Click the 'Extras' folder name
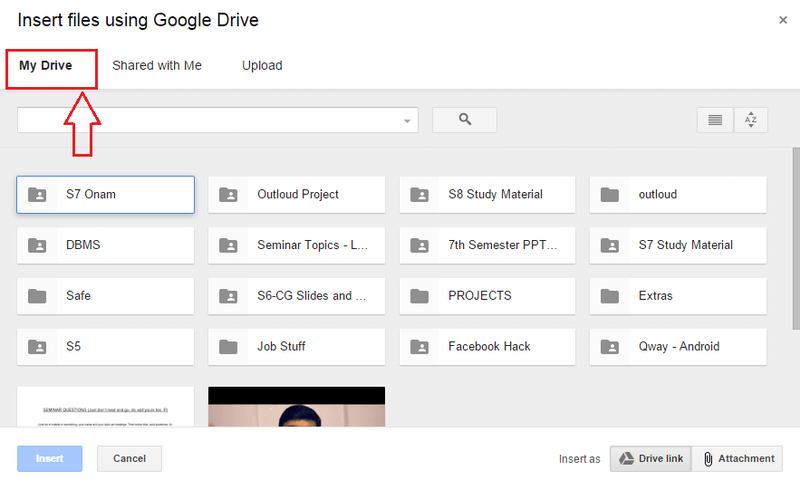The height and width of the screenshot is (490, 800). tap(656, 296)
